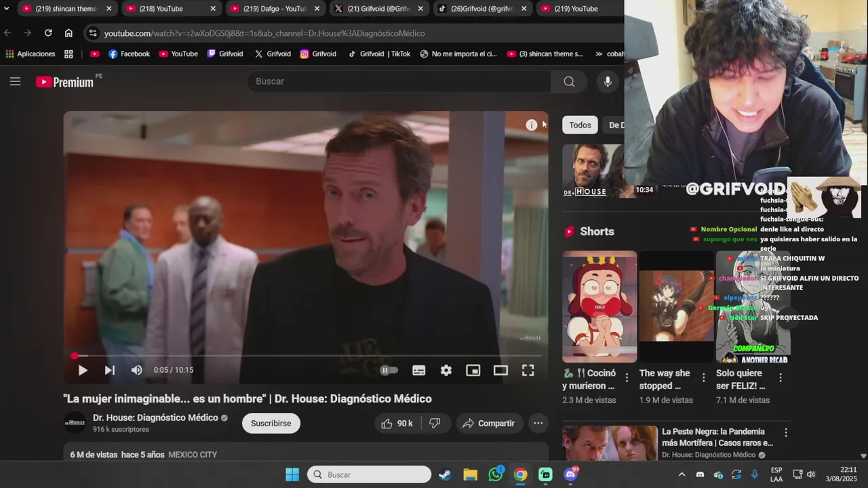Close the '(218) YouTube' tab

point(213,9)
